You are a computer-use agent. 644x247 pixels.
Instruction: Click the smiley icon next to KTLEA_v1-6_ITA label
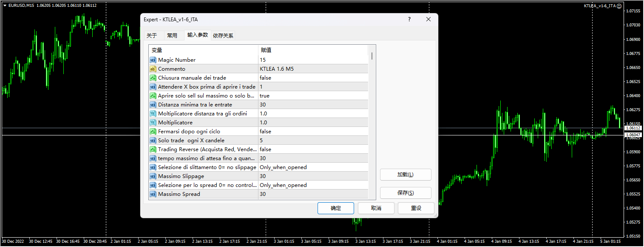(x=620, y=6)
